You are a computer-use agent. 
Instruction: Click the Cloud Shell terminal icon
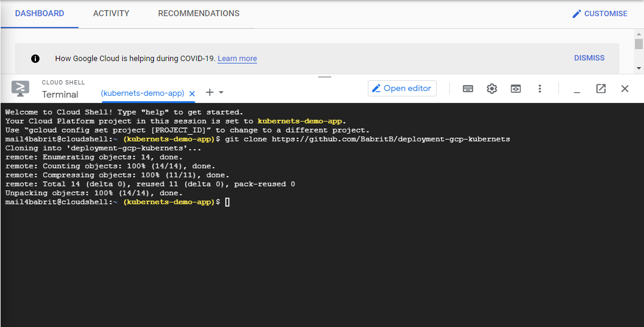(x=20, y=88)
